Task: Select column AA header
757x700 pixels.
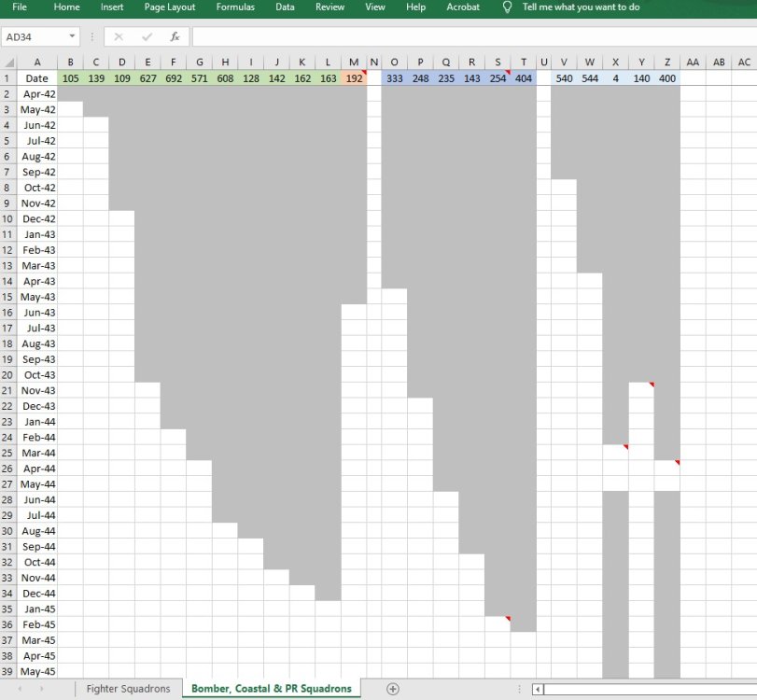Action: [x=693, y=63]
